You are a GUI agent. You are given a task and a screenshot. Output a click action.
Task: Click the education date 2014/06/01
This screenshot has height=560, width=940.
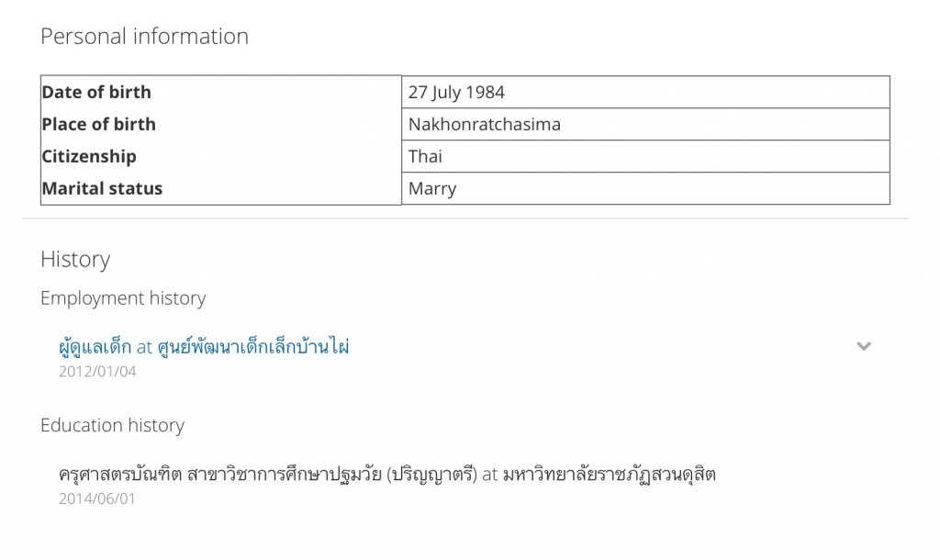(x=97, y=499)
